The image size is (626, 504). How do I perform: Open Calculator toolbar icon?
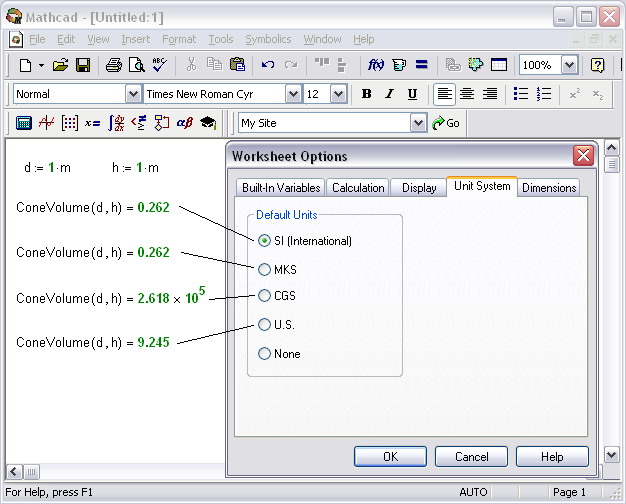click(x=24, y=123)
